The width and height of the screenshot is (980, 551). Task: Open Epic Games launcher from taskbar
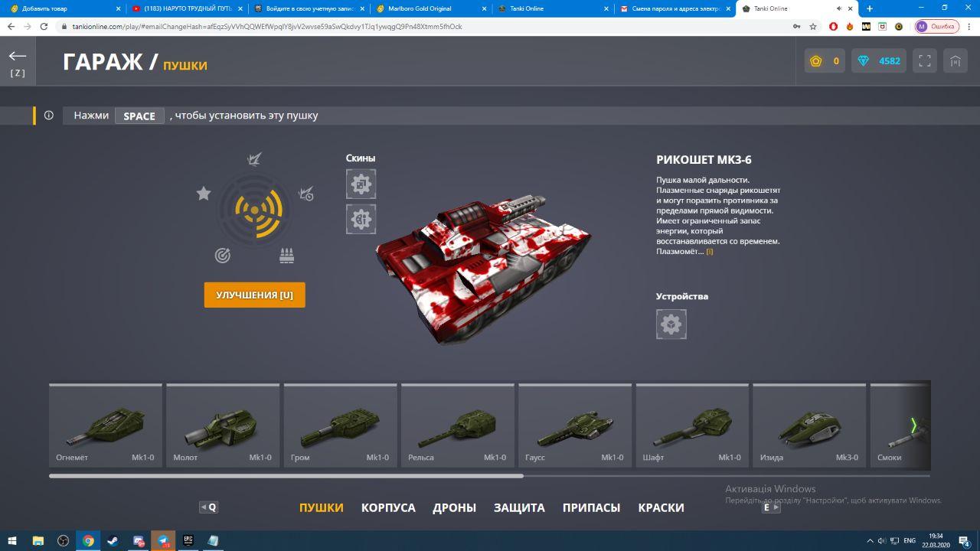click(188, 540)
